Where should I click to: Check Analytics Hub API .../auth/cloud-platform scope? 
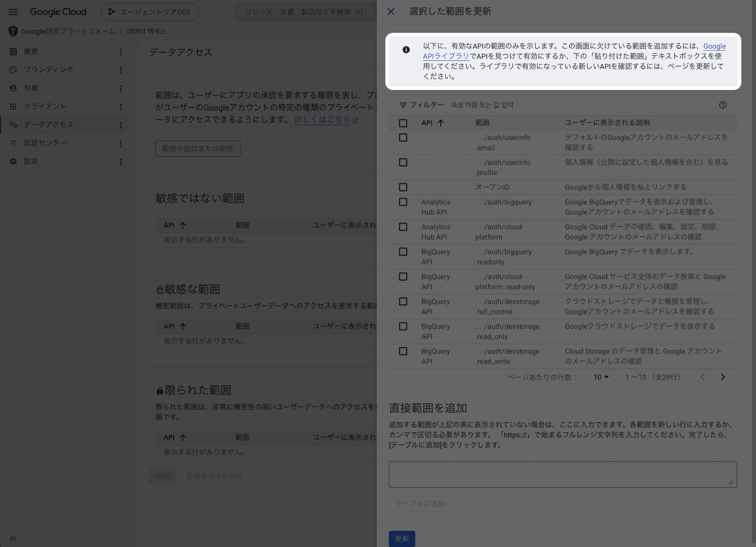point(403,227)
